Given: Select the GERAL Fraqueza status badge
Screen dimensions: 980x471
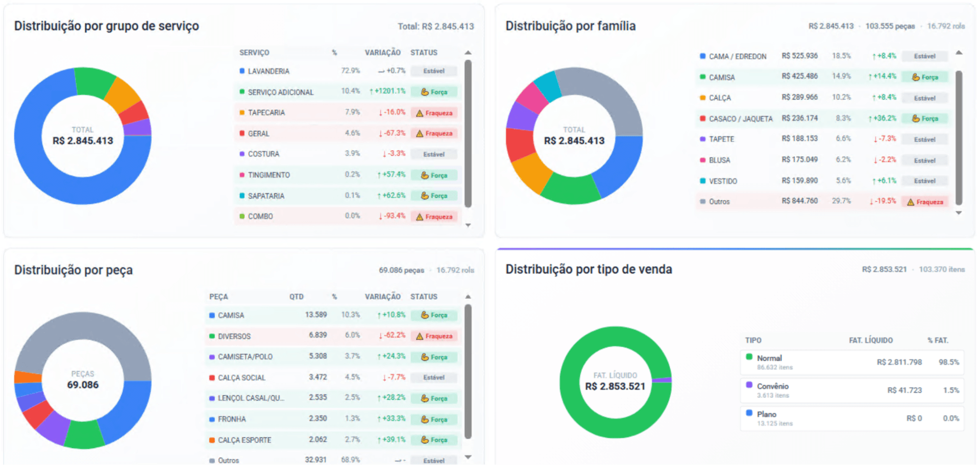Looking at the screenshot, I should pos(434,133).
